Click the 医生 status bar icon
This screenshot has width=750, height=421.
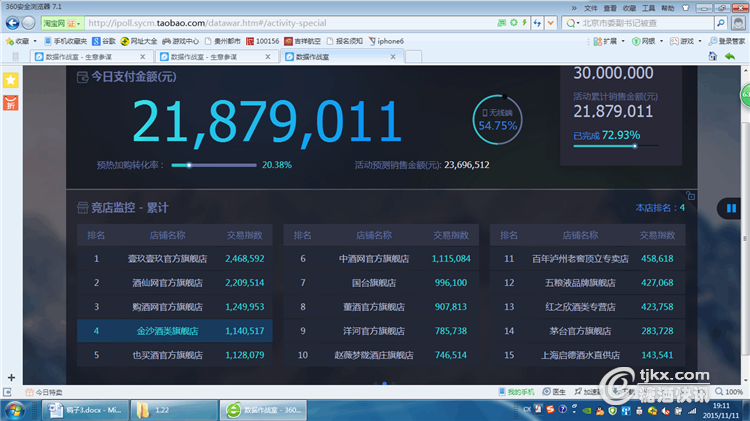coord(554,392)
